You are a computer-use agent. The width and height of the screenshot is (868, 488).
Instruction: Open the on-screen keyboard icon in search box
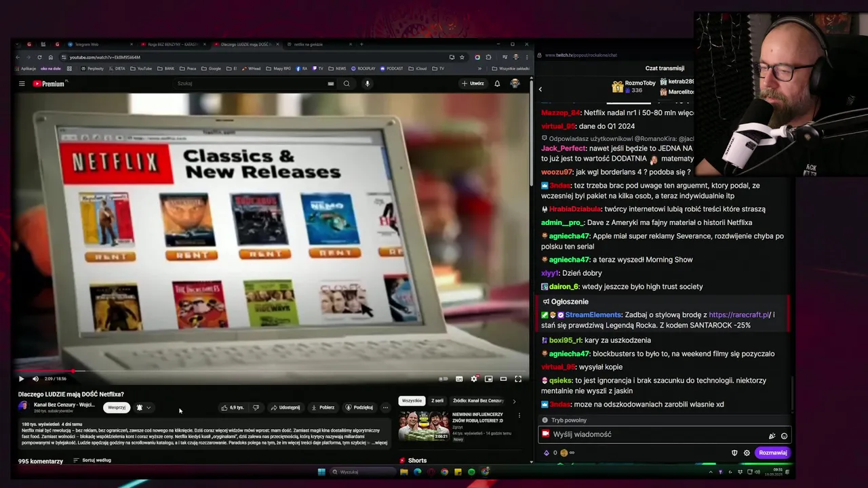click(x=331, y=83)
